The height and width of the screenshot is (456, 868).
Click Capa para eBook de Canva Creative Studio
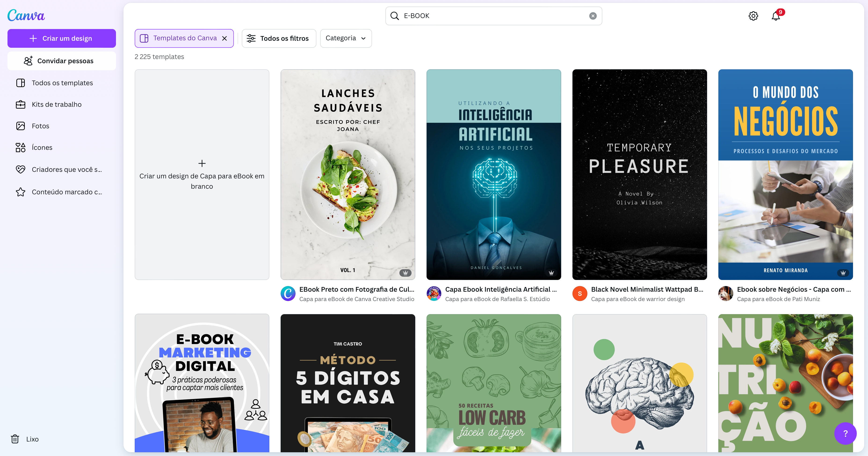point(357,299)
